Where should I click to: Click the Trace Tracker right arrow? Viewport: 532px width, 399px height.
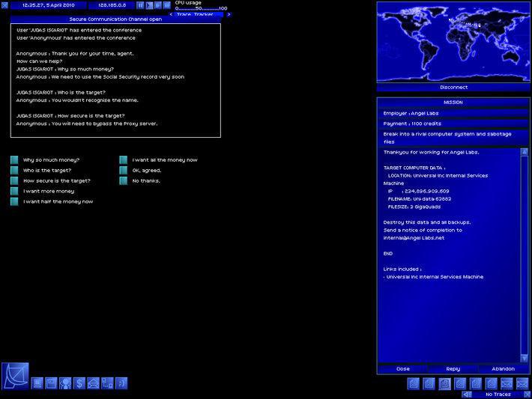pos(229,13)
